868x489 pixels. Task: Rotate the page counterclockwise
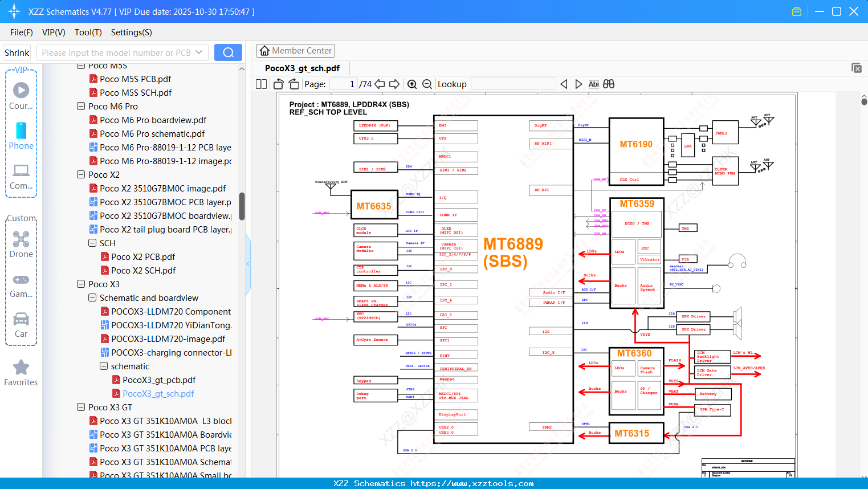(278, 84)
